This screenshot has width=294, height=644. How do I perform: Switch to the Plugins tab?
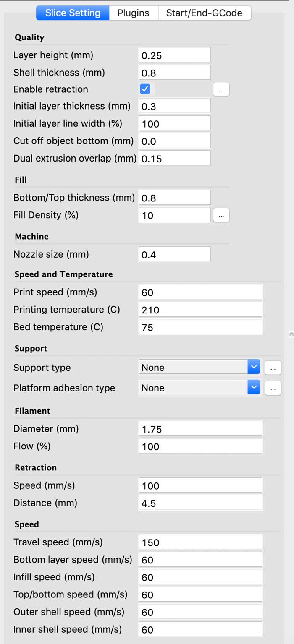[133, 13]
